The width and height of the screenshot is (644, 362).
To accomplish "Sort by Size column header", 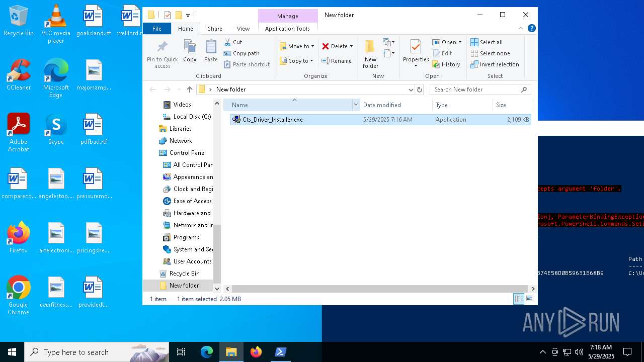I will click(512, 105).
